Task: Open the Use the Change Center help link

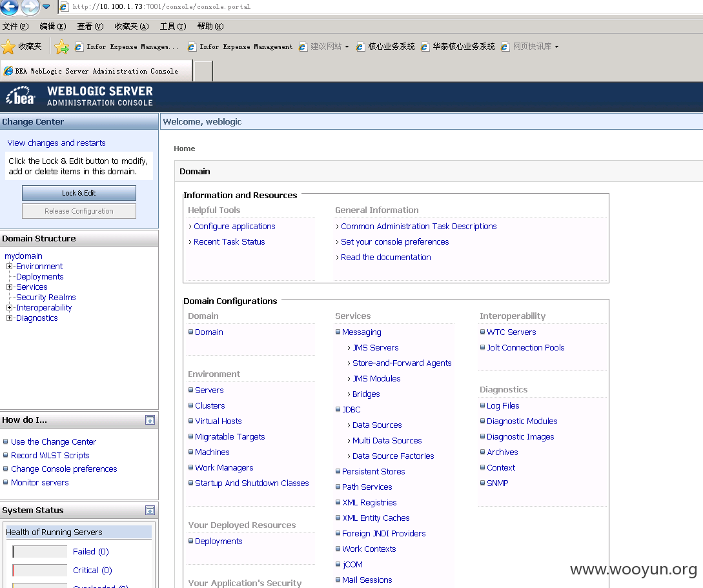Action: [54, 442]
